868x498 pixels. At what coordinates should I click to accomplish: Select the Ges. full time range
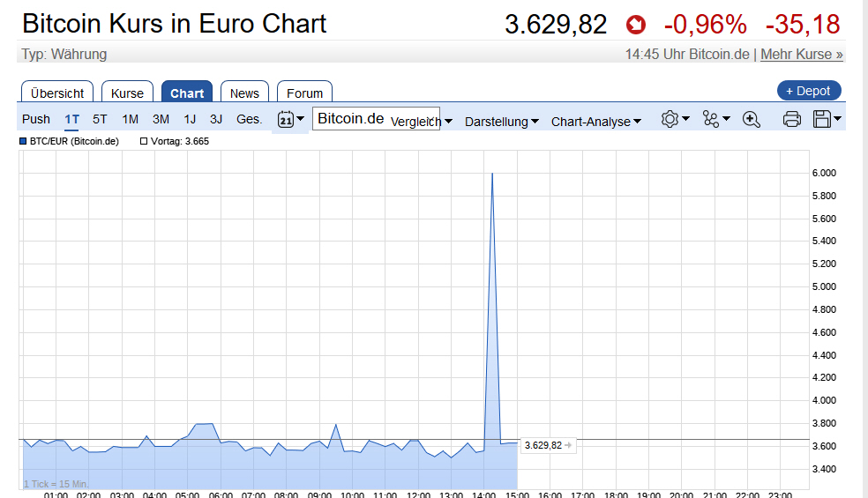tap(249, 119)
